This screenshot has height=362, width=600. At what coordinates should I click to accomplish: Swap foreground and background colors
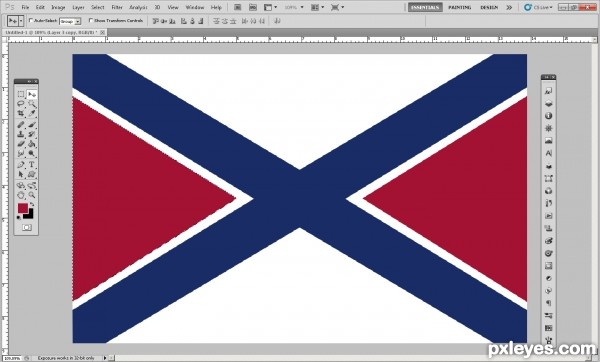pyautogui.click(x=32, y=205)
